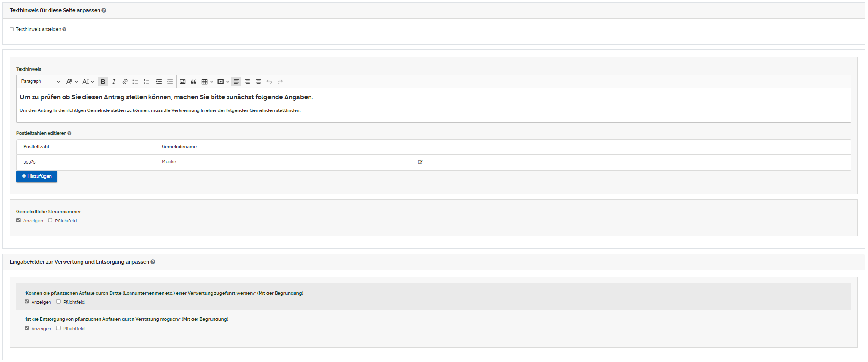This screenshot has width=868, height=362.
Task: Enable the 'Texthinweis anzeigen' checkbox
Action: tap(12, 29)
